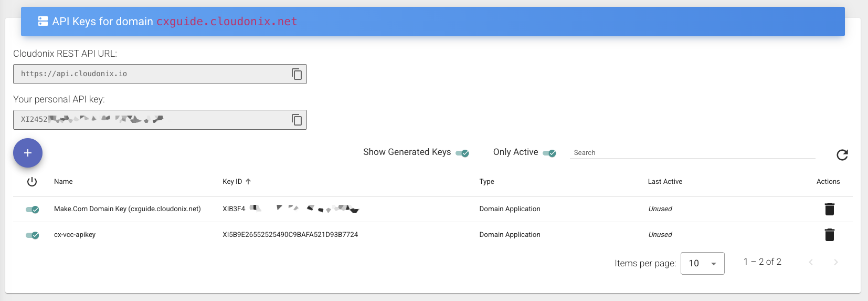Toggle Show Generated Keys switch
This screenshot has height=301, width=868.
462,153
